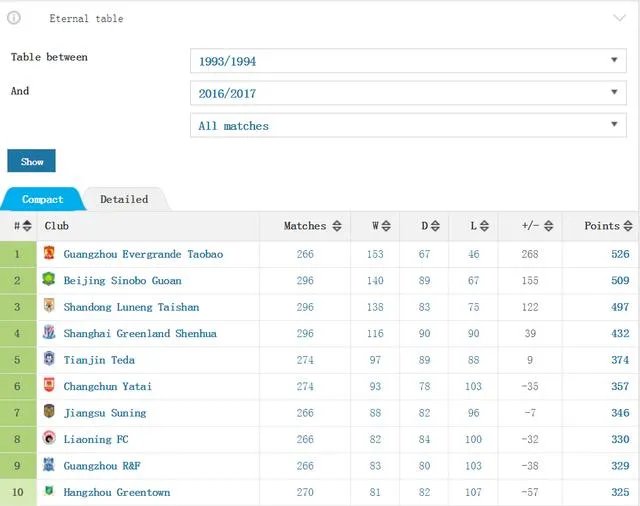This screenshot has width=640, height=506.
Task: Collapse the Eternal table panel chevron
Action: pyautogui.click(x=618, y=17)
